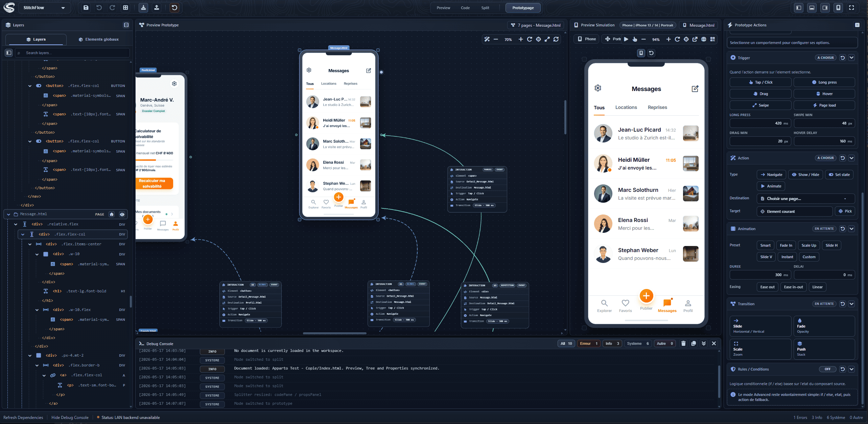Screen dimensions: 868x424
Task: Open Jean-Luc Picard conversation in simulation
Action: (x=646, y=133)
